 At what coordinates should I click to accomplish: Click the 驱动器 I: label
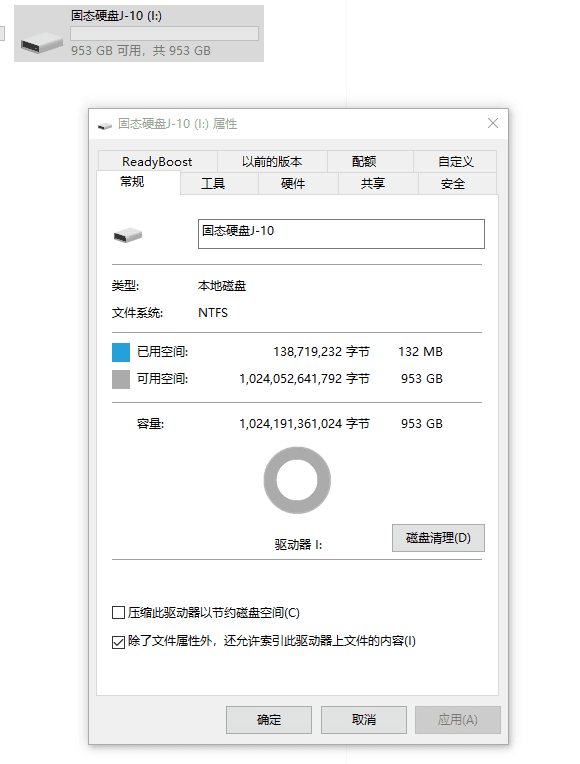(x=298, y=544)
